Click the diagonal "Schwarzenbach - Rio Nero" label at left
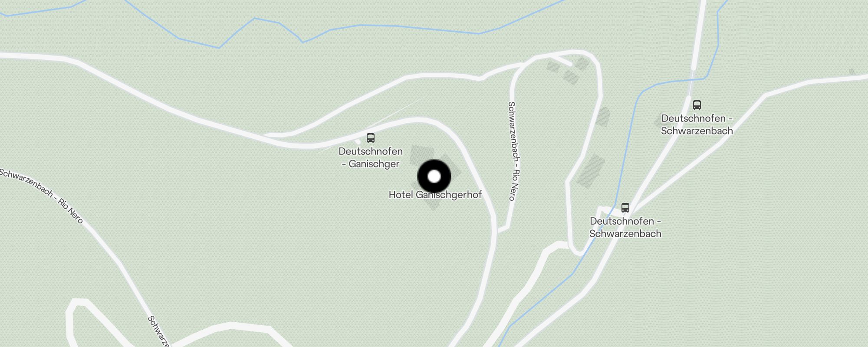The image size is (868, 347). coord(41,196)
